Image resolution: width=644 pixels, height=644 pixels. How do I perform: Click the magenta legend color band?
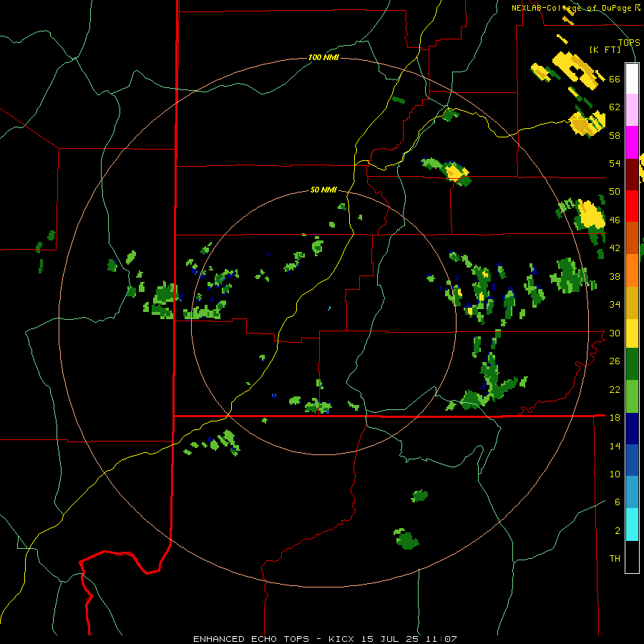pyautogui.click(x=632, y=142)
